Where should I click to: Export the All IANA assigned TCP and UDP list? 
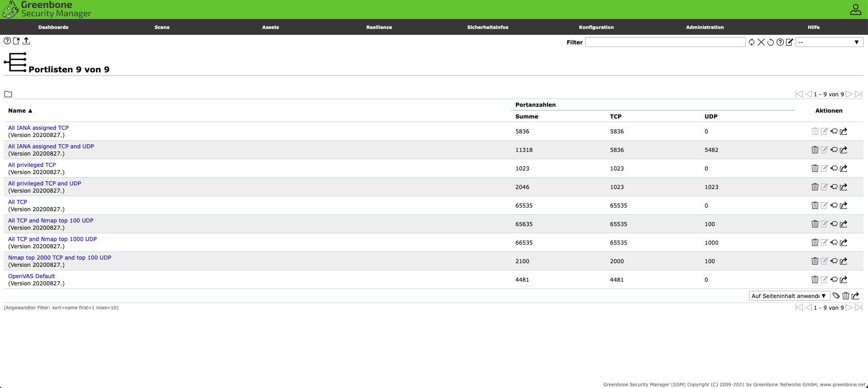(844, 150)
